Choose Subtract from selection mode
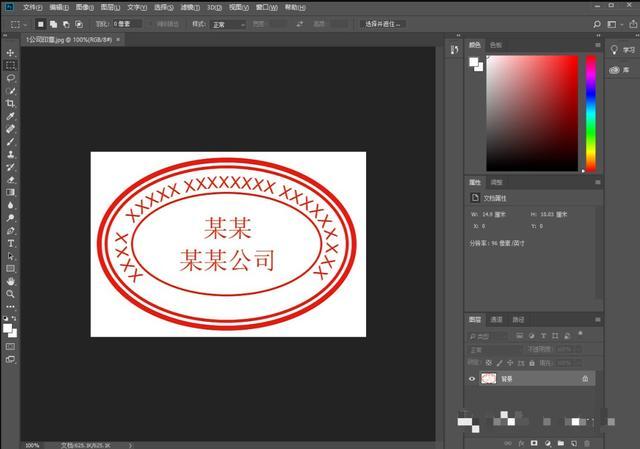Image resolution: width=640 pixels, height=449 pixels. click(66, 24)
